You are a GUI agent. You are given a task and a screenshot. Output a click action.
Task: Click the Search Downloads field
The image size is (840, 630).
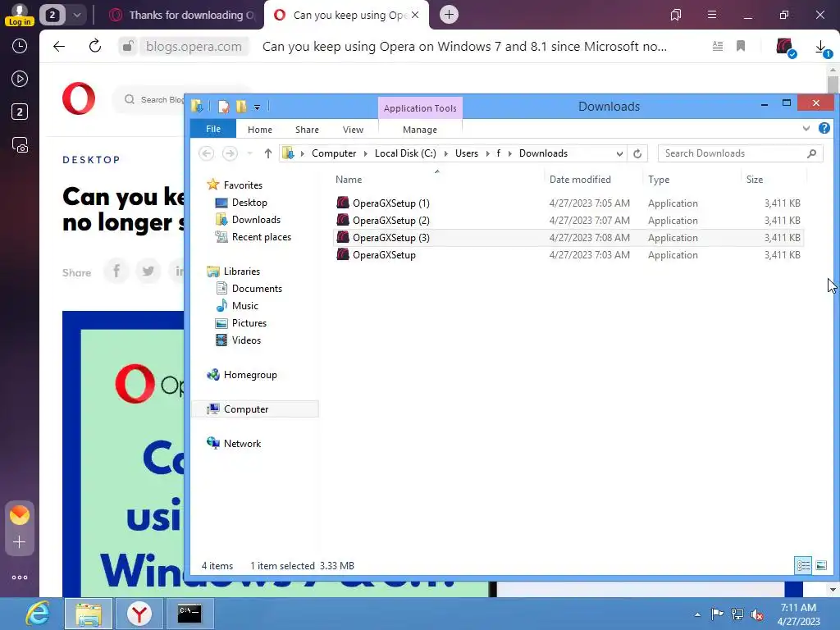740,153
